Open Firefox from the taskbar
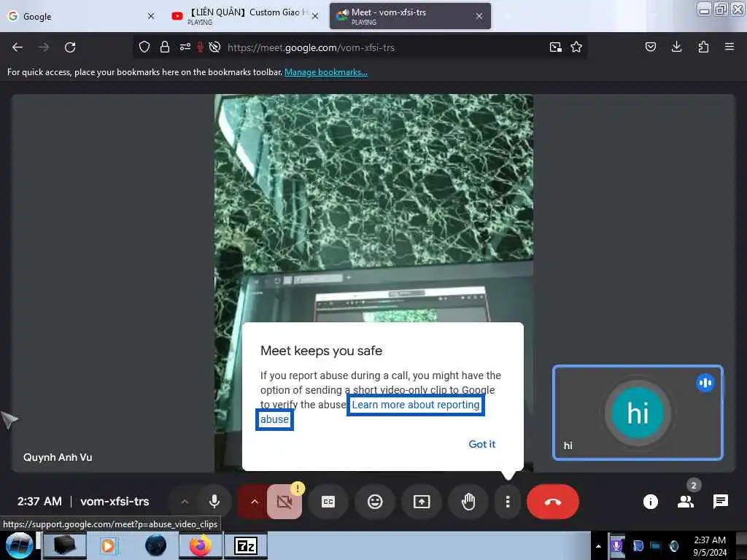747x560 pixels. pyautogui.click(x=201, y=545)
